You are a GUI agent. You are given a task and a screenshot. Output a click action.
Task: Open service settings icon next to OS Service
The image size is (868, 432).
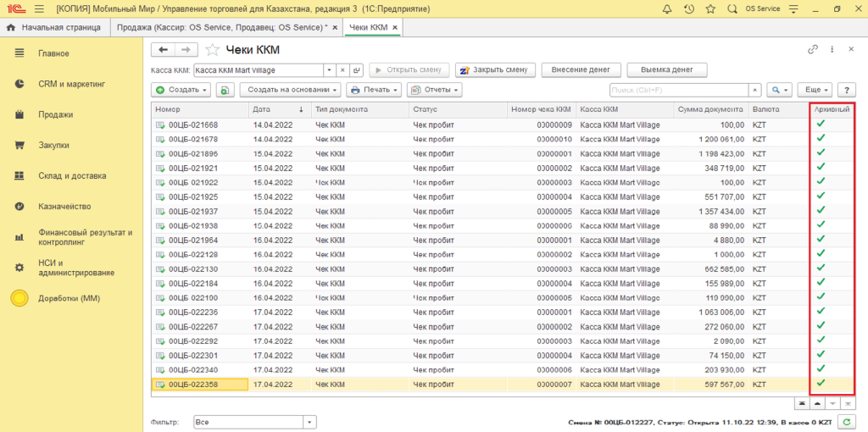click(x=795, y=8)
